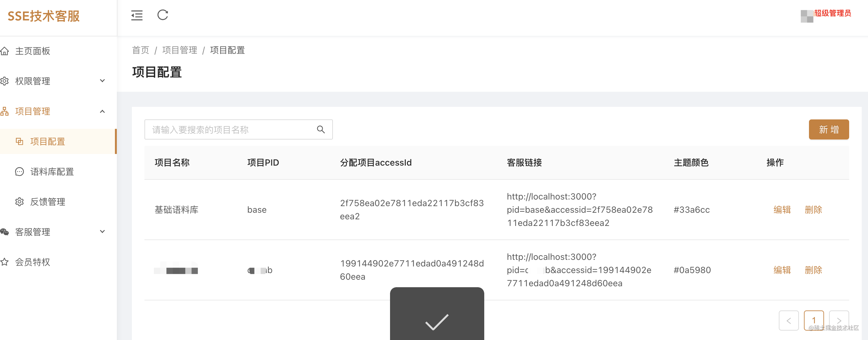
Task: Click 删除 for 基础语料库 row
Action: tap(813, 210)
